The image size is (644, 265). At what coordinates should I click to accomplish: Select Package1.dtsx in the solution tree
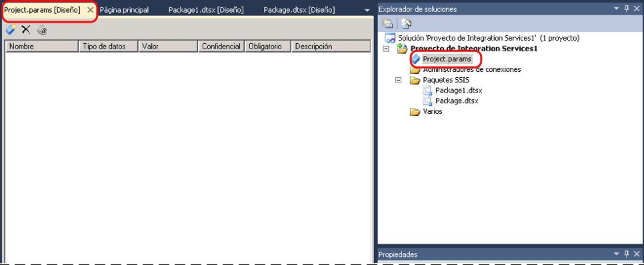tap(459, 91)
